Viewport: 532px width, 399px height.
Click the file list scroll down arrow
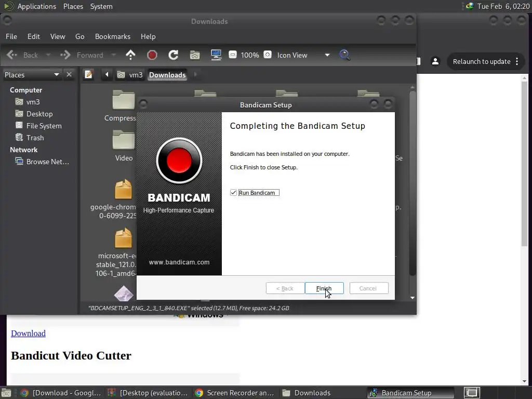[413, 298]
